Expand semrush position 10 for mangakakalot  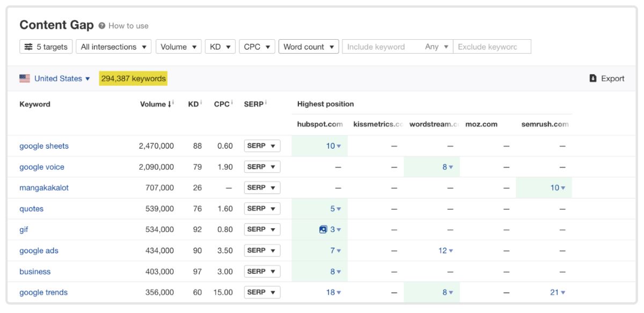tap(558, 188)
